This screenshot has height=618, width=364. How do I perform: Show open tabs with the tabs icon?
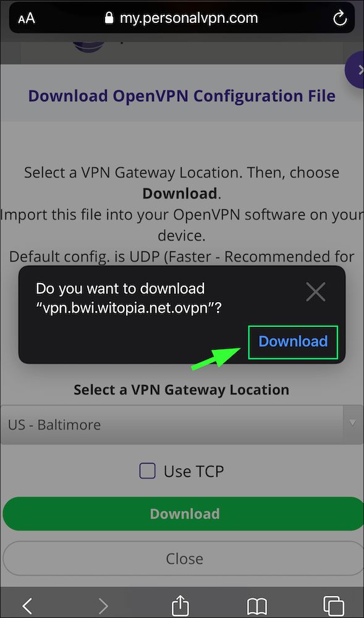[x=333, y=605]
